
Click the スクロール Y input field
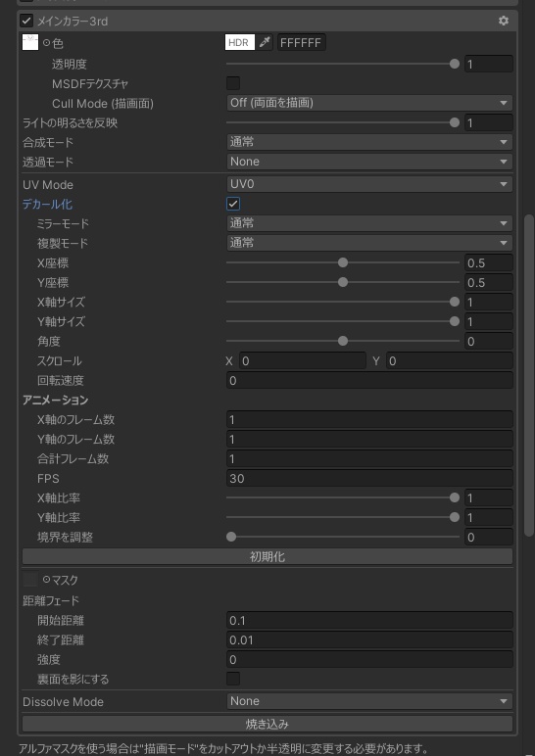tap(450, 360)
